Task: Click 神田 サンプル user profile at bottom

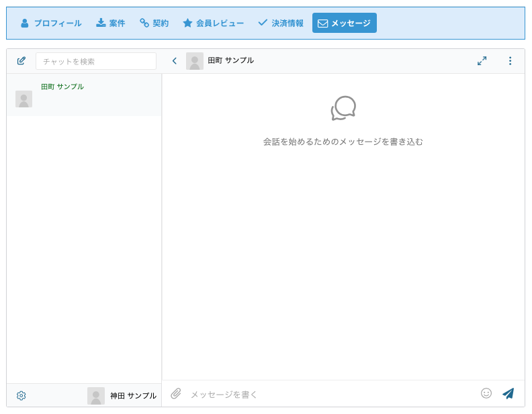Action: tap(122, 396)
